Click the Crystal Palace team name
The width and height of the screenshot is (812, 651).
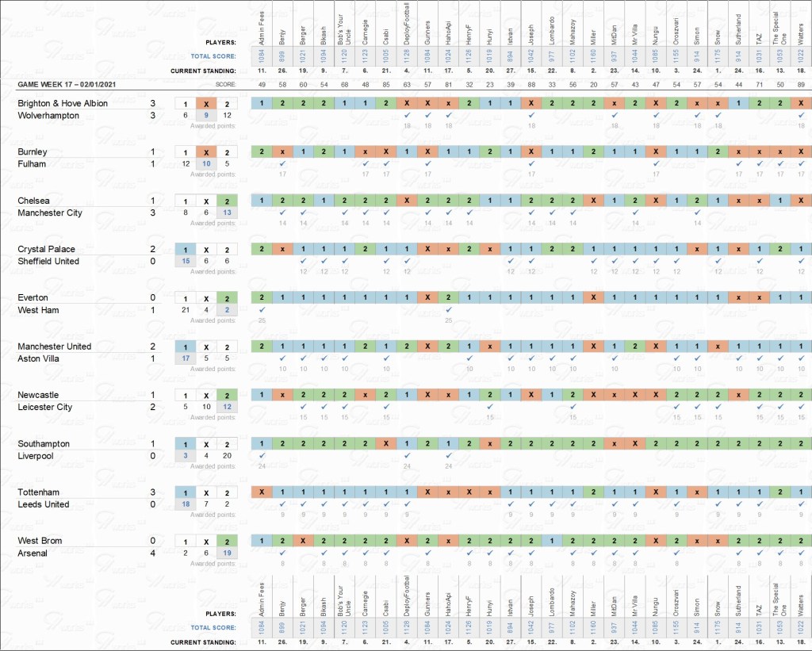[46, 249]
